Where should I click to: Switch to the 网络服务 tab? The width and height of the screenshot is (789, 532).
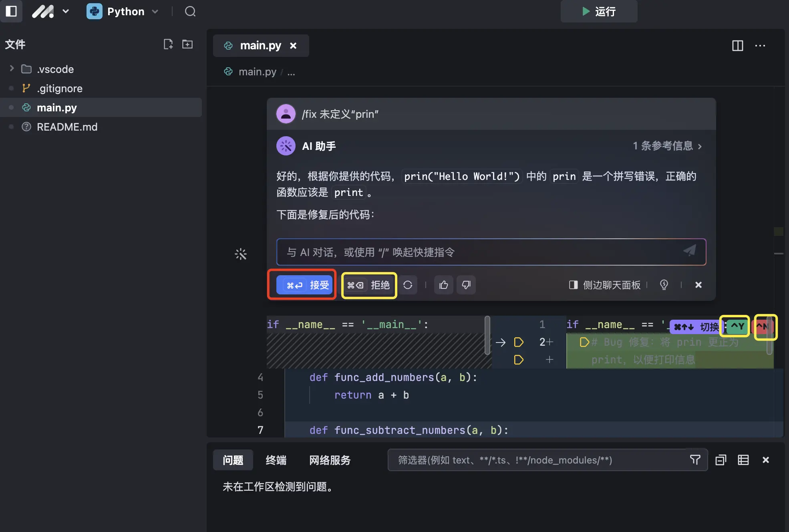(330, 460)
